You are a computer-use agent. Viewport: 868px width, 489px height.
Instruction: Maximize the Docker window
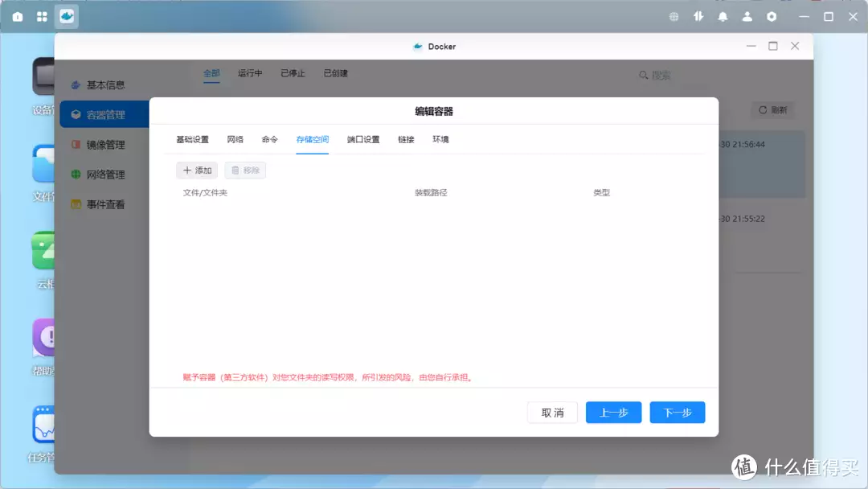tap(773, 46)
